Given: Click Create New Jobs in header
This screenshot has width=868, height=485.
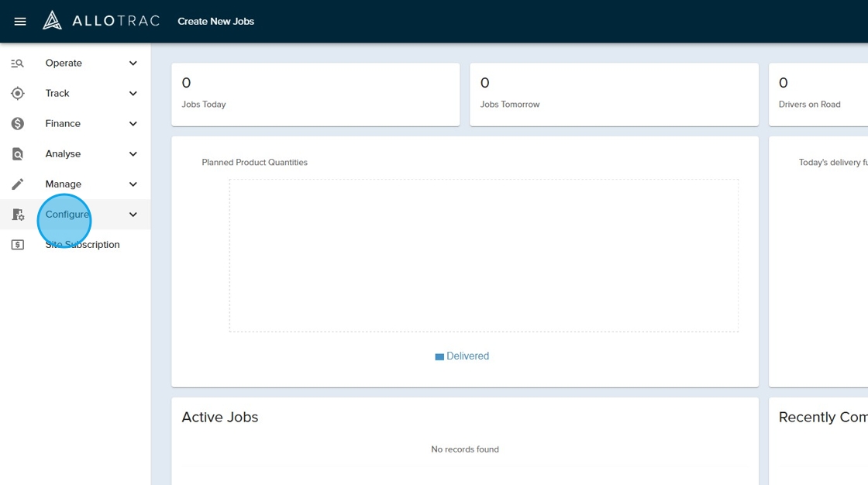Looking at the screenshot, I should [215, 22].
